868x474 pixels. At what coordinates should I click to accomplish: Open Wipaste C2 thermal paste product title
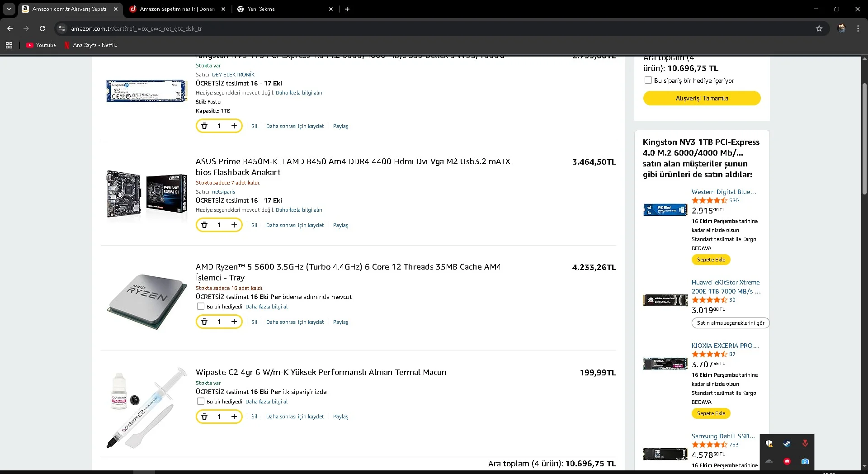pyautogui.click(x=321, y=372)
